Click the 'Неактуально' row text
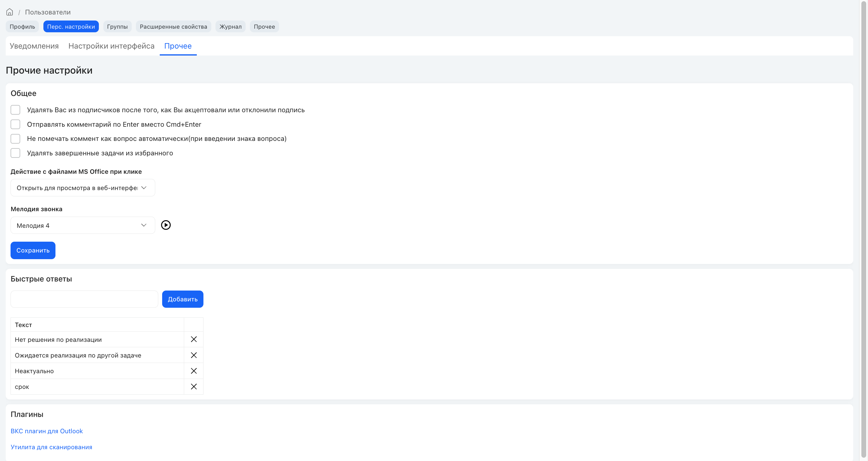The height and width of the screenshot is (461, 868). pyautogui.click(x=34, y=371)
